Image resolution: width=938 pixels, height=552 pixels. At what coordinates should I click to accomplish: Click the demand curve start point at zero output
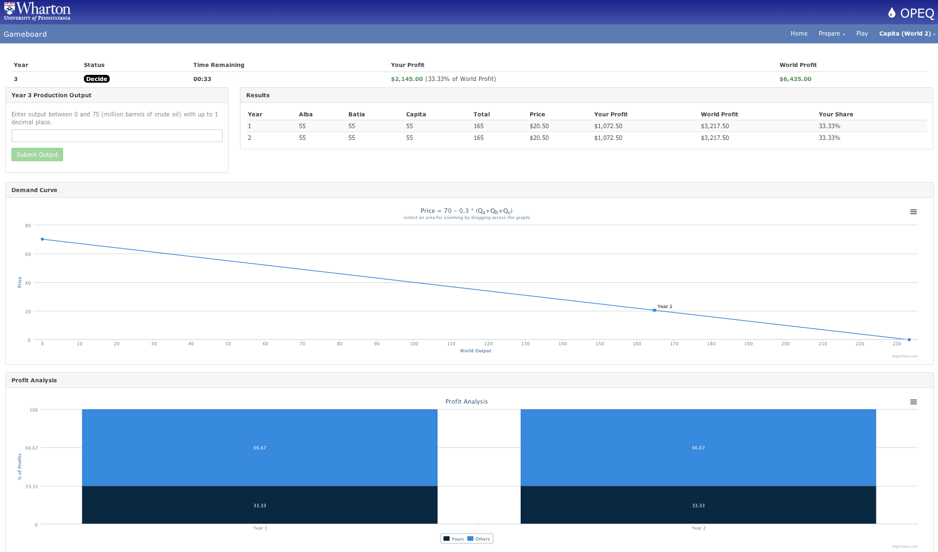pyautogui.click(x=42, y=239)
